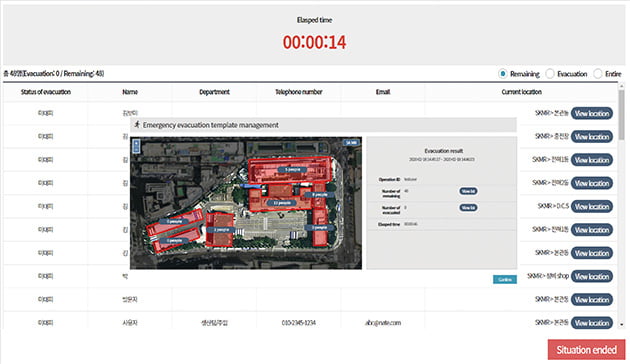The height and width of the screenshot is (364, 630).
Task: Select the Evacuation radio button
Action: click(550, 74)
